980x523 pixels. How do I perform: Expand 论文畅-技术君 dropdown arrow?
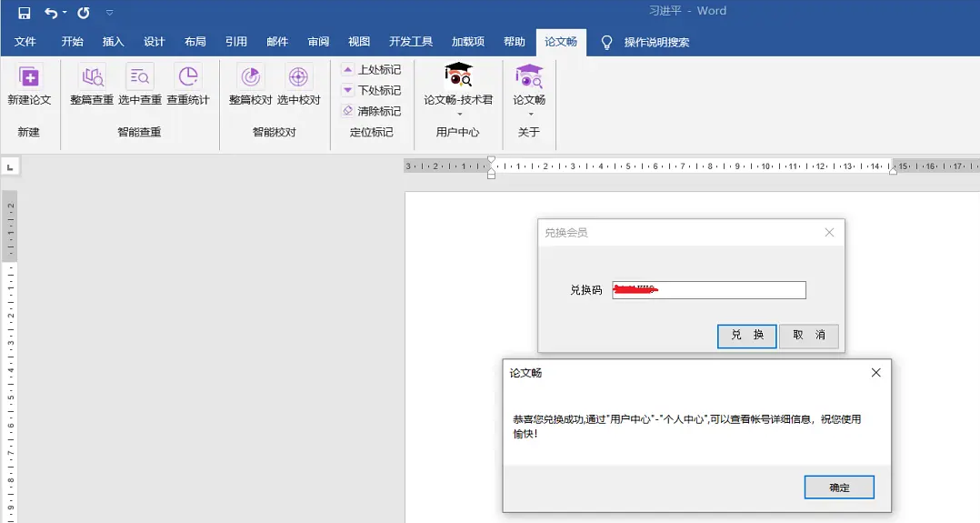pyautogui.click(x=459, y=114)
